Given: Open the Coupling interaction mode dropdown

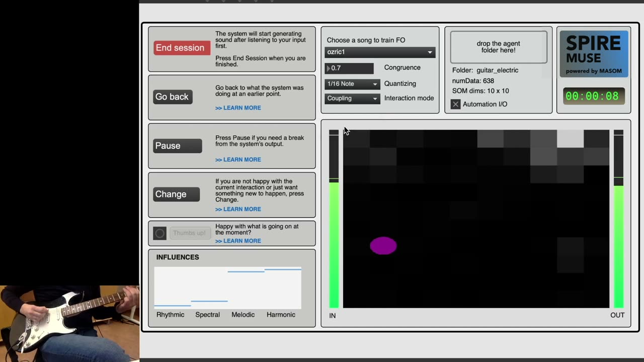Looking at the screenshot, I should (352, 99).
